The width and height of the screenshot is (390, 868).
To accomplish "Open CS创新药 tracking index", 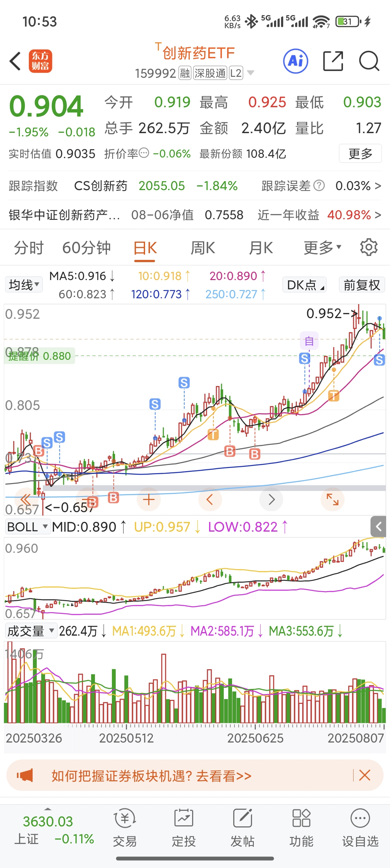I will click(x=101, y=185).
